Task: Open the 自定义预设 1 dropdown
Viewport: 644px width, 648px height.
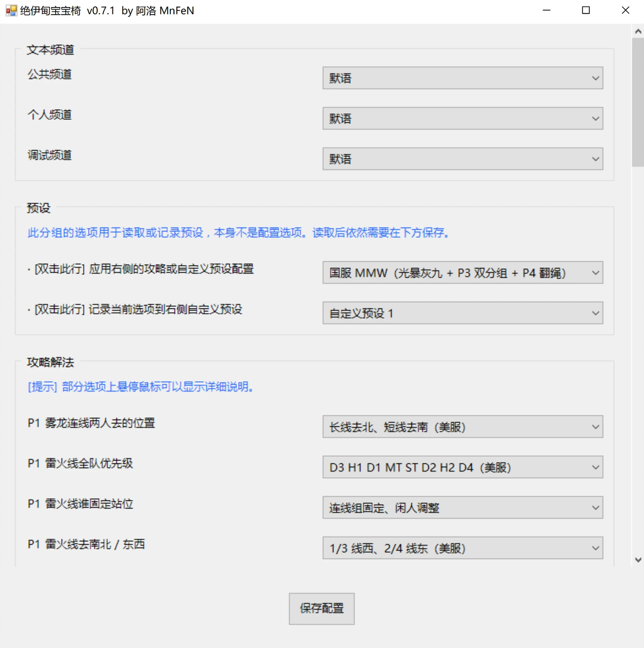Action: point(462,313)
